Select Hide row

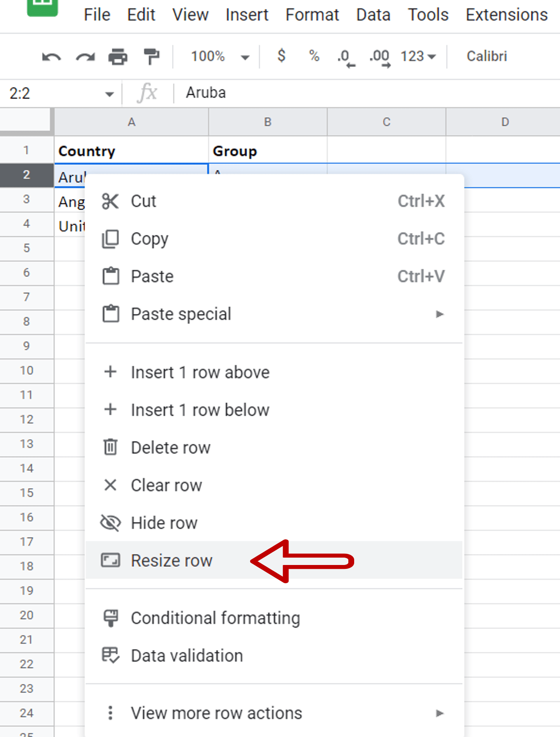164,523
